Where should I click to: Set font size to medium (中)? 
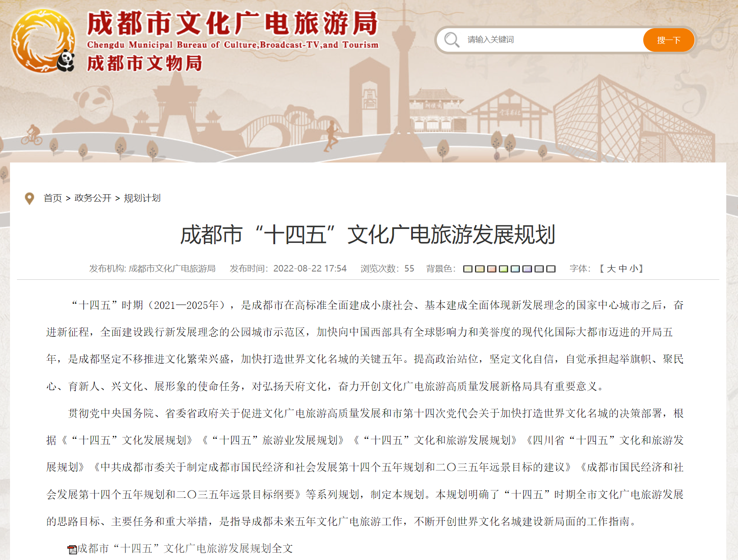622,269
